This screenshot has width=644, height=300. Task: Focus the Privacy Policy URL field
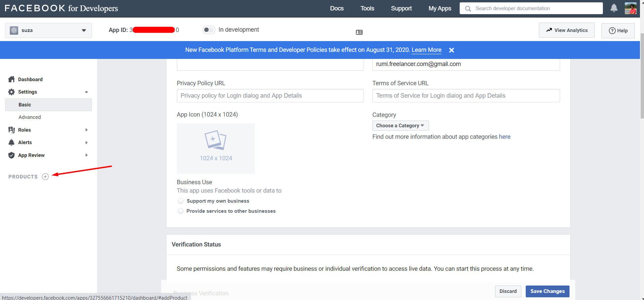[x=270, y=96]
